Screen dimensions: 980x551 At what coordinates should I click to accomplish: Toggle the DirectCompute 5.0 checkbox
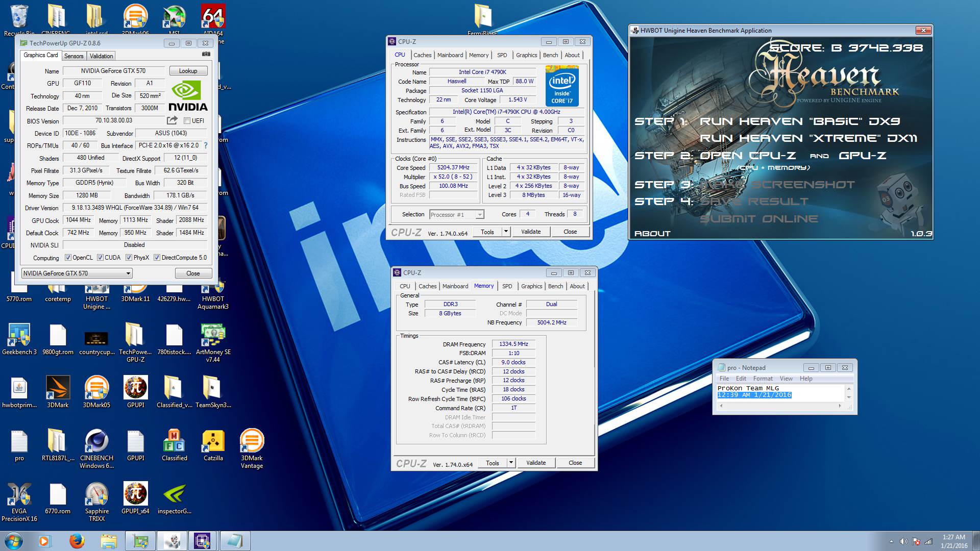(157, 258)
